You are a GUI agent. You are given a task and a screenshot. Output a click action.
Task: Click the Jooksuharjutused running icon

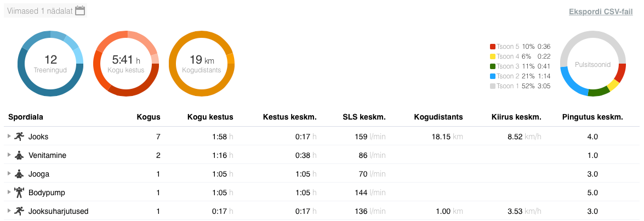coord(20,211)
